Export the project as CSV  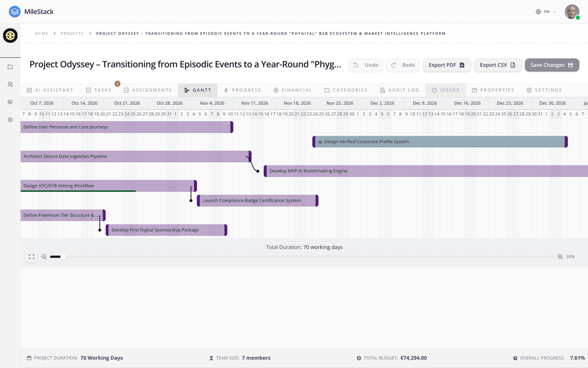tap(498, 65)
